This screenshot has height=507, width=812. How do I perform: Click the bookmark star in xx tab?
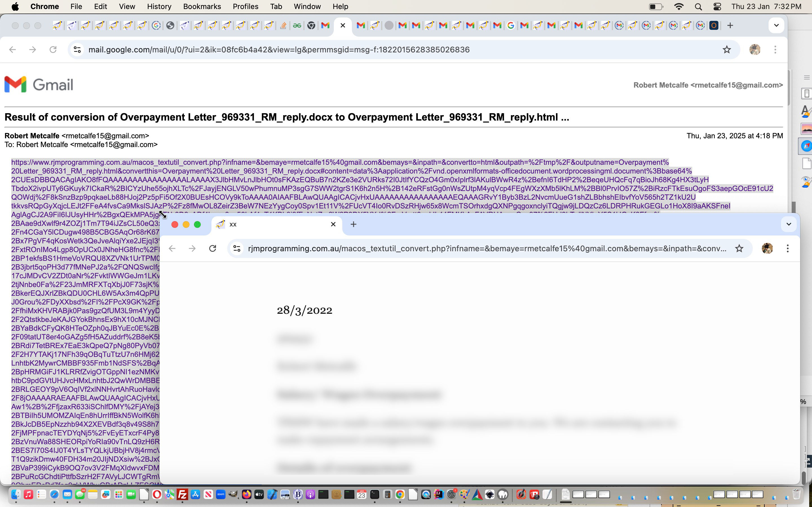click(739, 248)
